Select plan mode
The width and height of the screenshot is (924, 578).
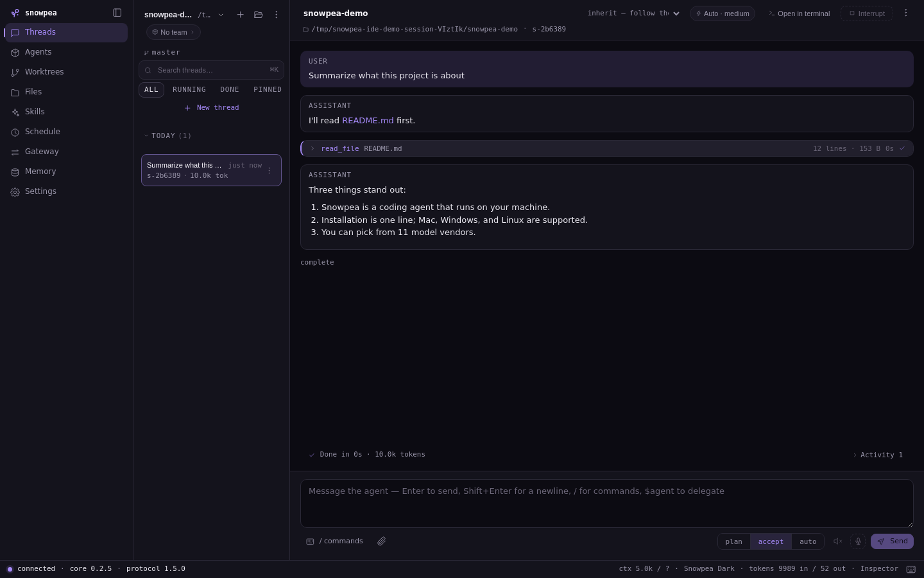(x=733, y=541)
